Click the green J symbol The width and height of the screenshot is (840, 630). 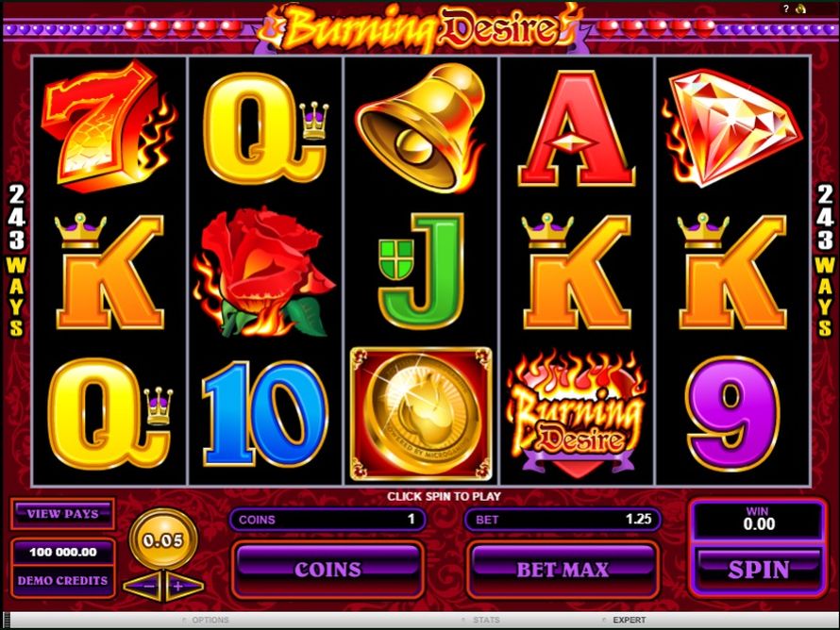click(x=421, y=271)
